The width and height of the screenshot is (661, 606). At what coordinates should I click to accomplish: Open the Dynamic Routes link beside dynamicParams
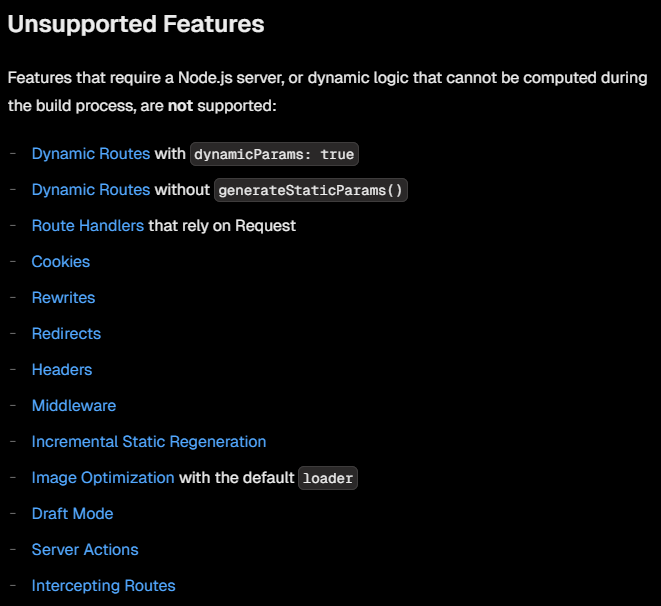pyautogui.click(x=90, y=154)
